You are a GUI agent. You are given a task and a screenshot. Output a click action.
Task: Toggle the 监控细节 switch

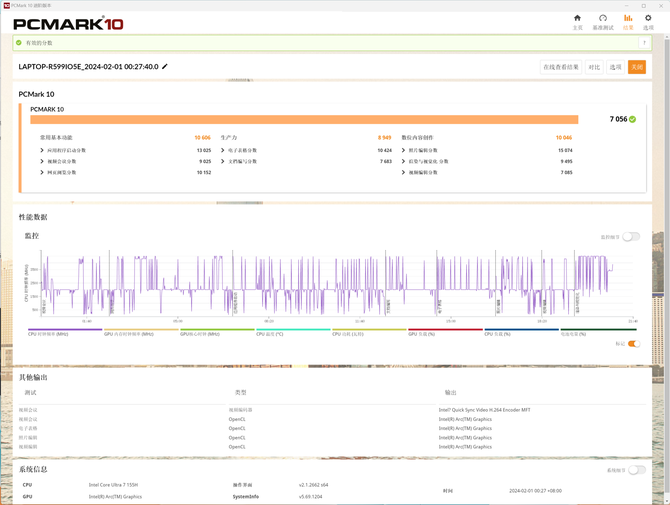coord(631,237)
